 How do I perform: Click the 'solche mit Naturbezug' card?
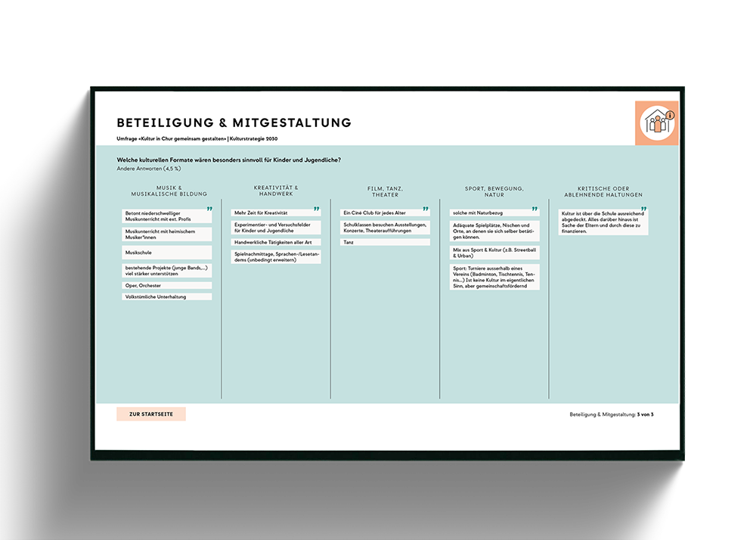[494, 213]
